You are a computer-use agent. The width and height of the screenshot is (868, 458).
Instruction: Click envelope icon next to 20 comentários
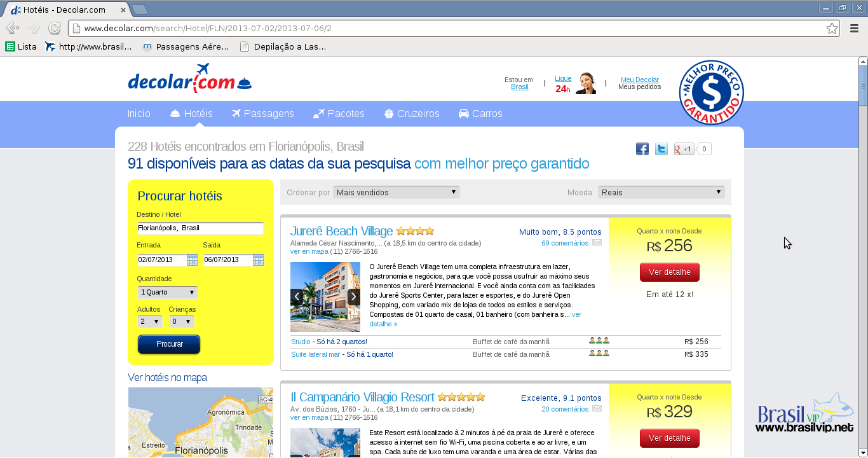[597, 408]
